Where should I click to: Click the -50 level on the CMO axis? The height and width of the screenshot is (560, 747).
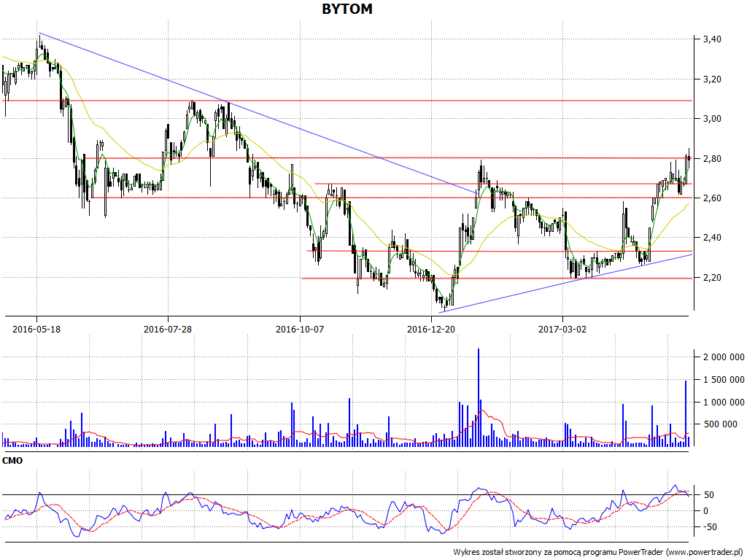click(x=708, y=527)
